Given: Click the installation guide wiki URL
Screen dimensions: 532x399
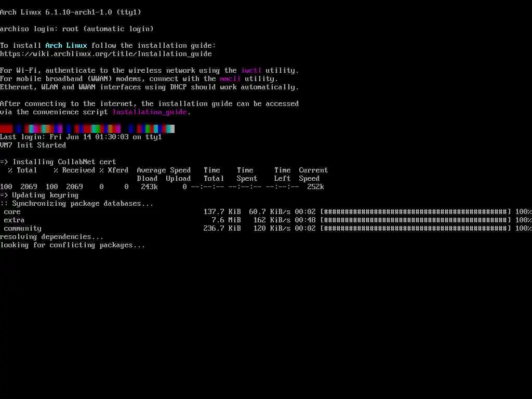Looking at the screenshot, I should pos(106,54).
